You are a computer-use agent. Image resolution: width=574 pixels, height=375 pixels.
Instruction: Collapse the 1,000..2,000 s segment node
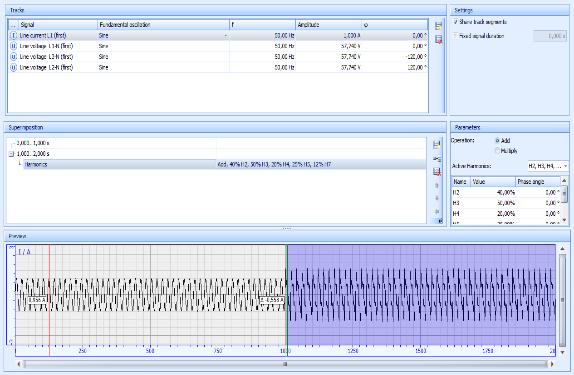click(x=11, y=154)
